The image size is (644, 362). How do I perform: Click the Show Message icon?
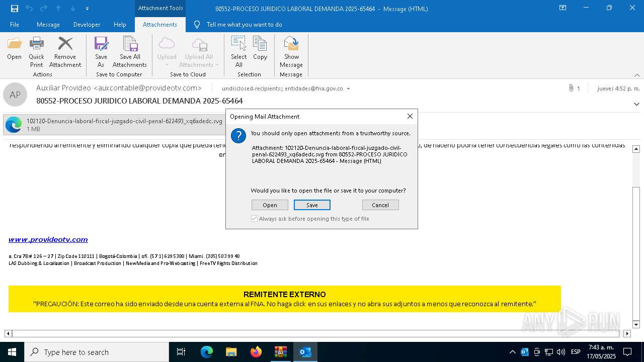[x=291, y=52]
